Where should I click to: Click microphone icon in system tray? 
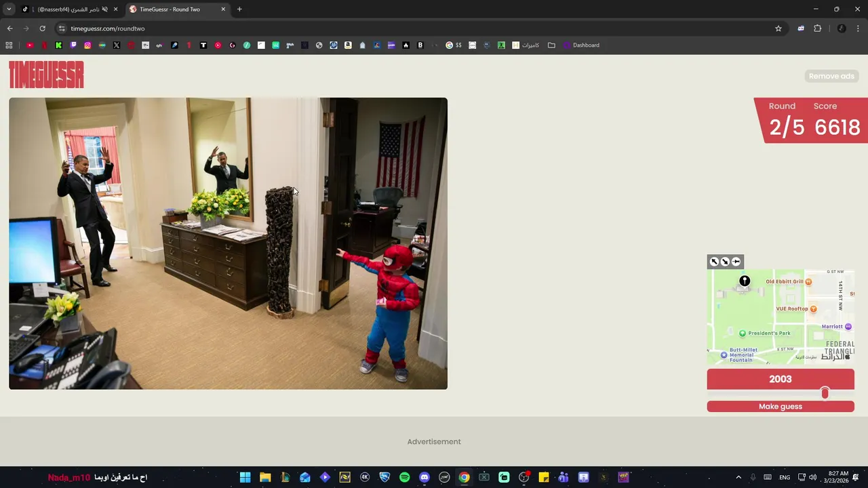753,477
